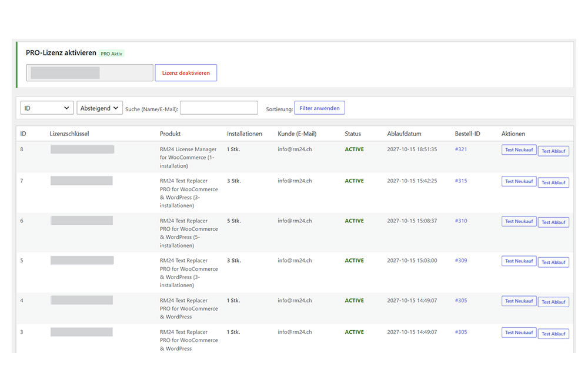Click expiry date 2027-10-15 15:03:00

point(412,260)
